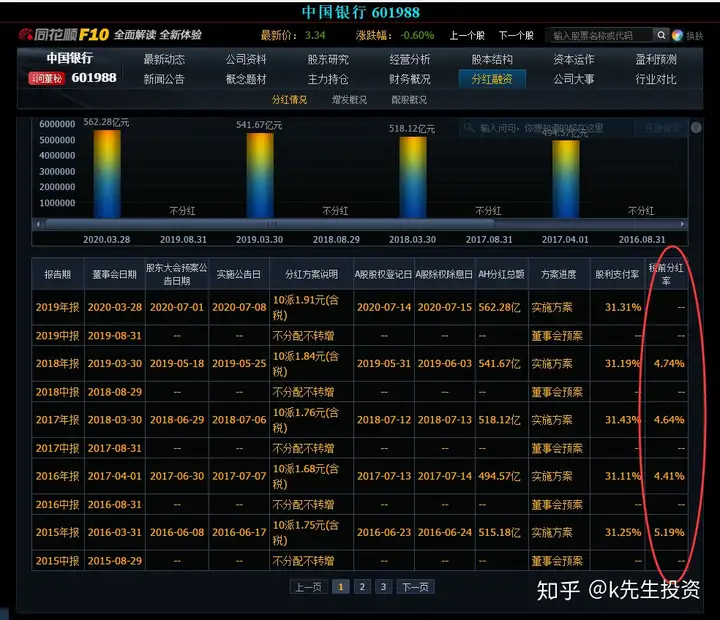The width and height of the screenshot is (720, 620).
Task: Open the 新闻公告 tab
Action: pos(164,79)
